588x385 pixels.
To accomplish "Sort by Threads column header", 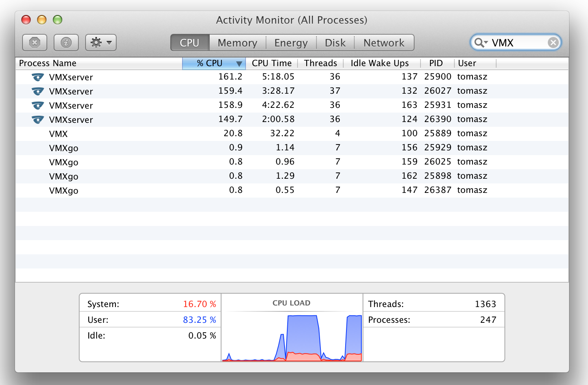I will (x=320, y=63).
